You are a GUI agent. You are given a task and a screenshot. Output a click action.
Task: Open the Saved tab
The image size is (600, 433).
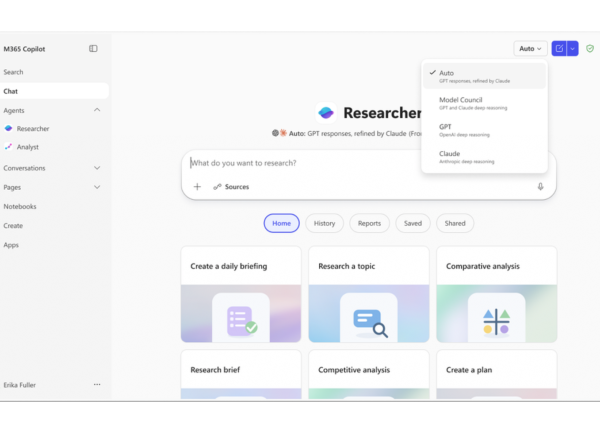point(413,223)
